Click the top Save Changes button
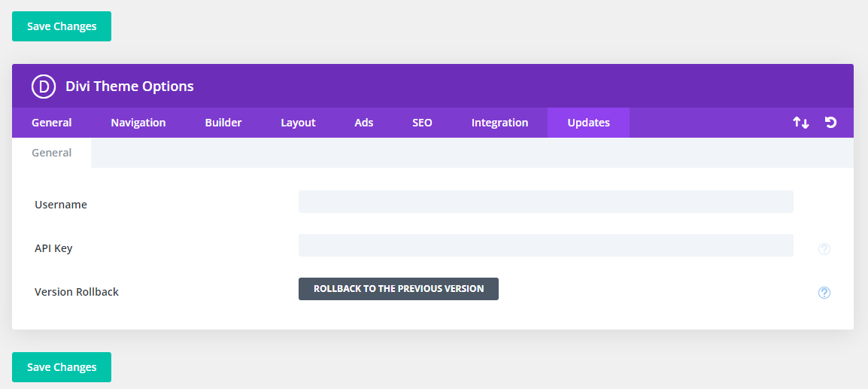Viewport: 868px width, 389px height. point(62,26)
